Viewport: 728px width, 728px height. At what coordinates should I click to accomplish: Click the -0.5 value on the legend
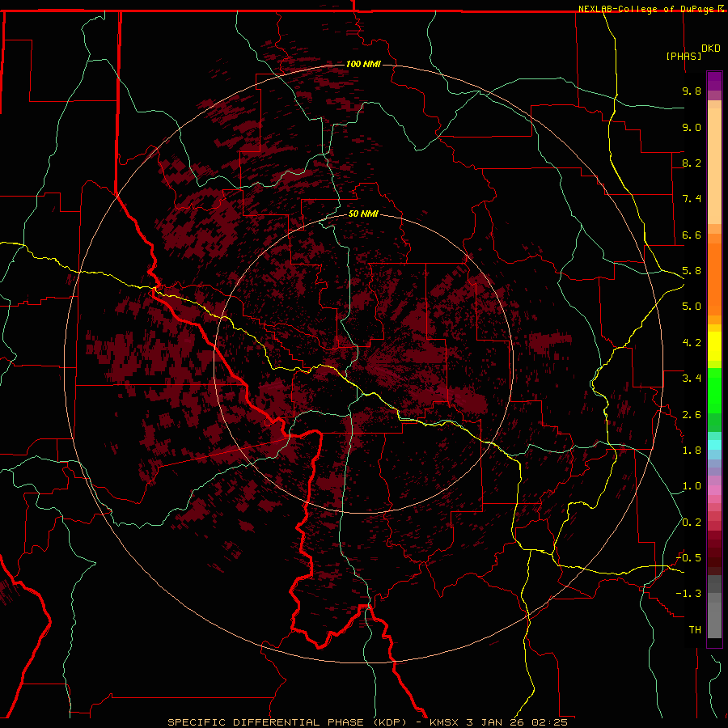(x=688, y=558)
